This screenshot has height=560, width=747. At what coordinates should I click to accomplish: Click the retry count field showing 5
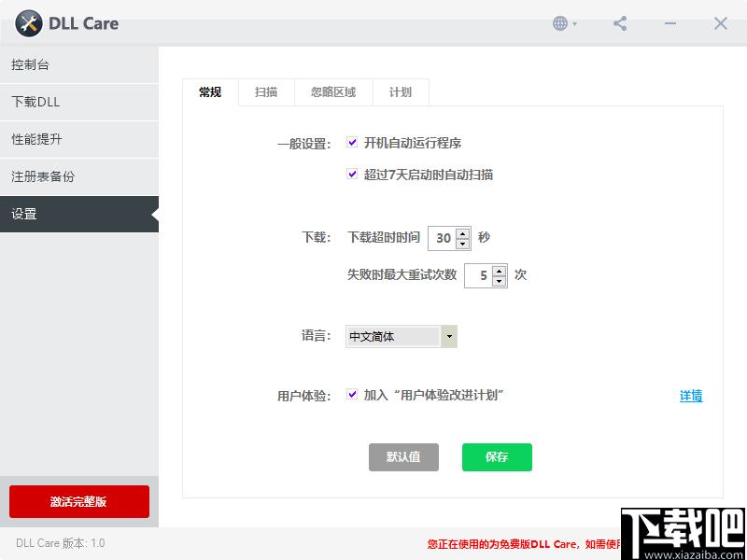[479, 275]
